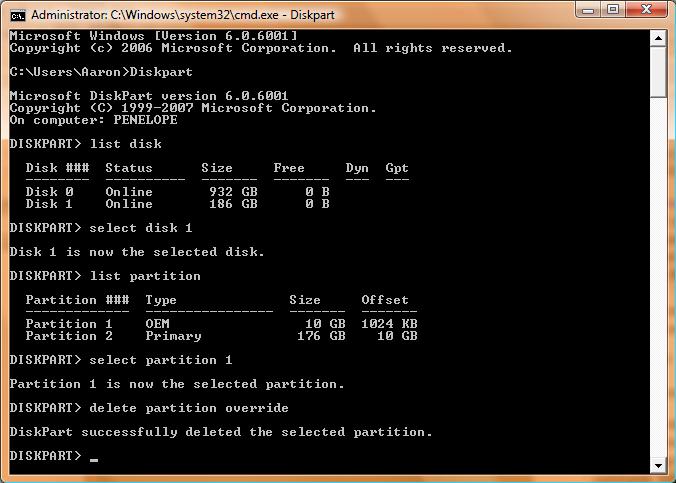Click the 'list disk' command line
Viewport: 676px width, 483px height.
click(85, 144)
